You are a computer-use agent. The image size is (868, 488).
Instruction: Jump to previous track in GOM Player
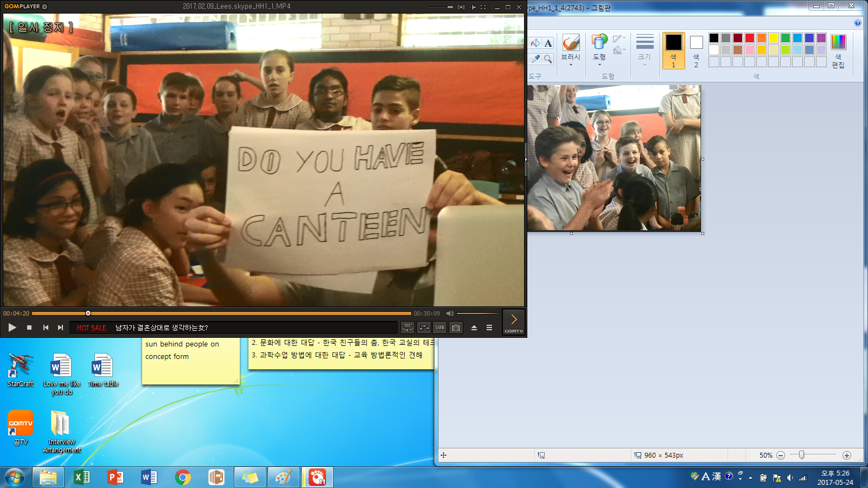[46, 328]
